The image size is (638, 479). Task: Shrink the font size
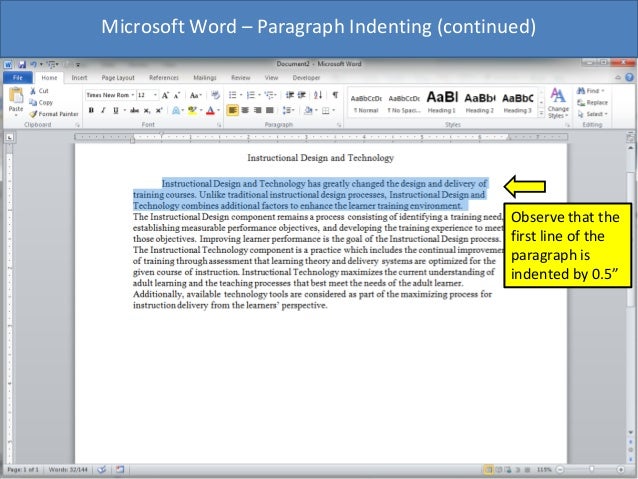click(x=177, y=95)
